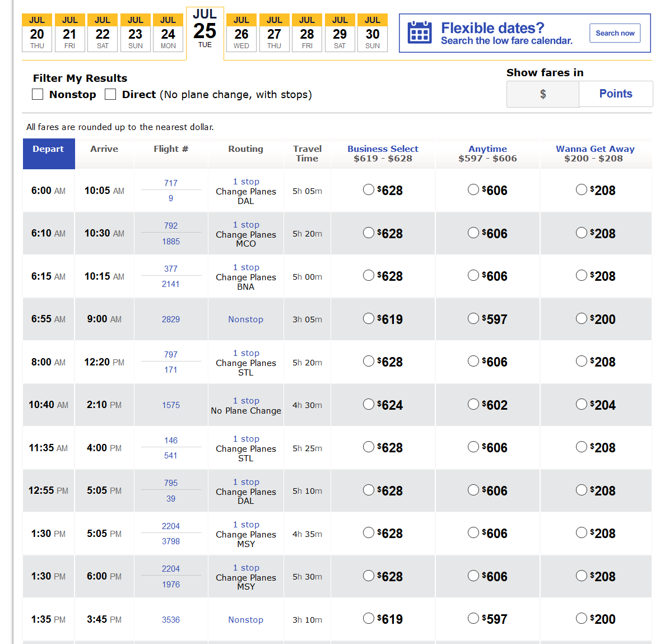Select $200 Wanna Get Away fare for 6:55 AM

tap(582, 319)
